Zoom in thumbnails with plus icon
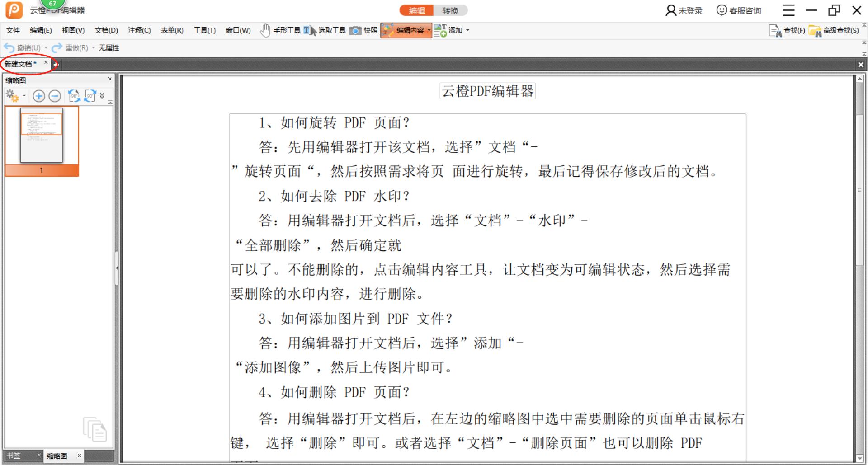Viewport: 868px width, 465px height. pos(39,96)
